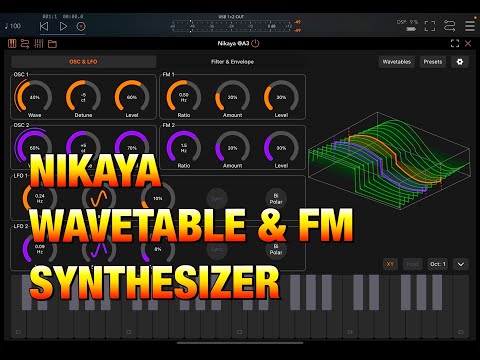Click the OSC 2 level knob showing 70%

click(132, 148)
